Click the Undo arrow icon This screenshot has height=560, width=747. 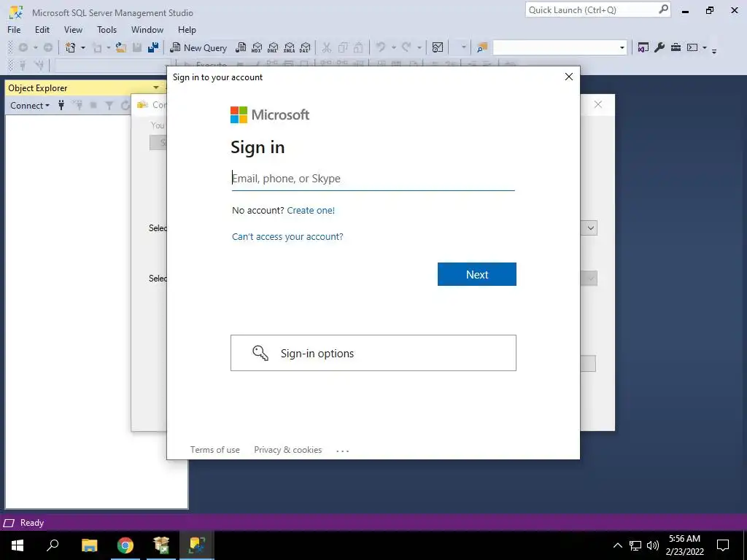(380, 47)
